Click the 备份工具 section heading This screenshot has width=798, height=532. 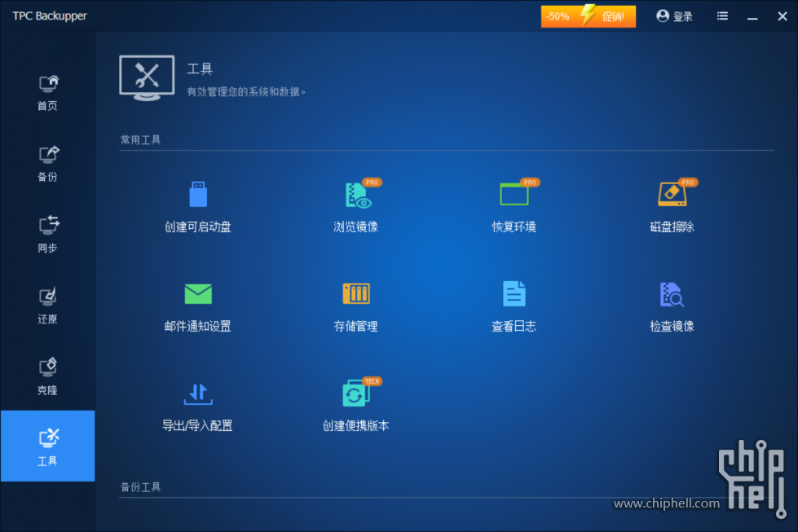140,487
